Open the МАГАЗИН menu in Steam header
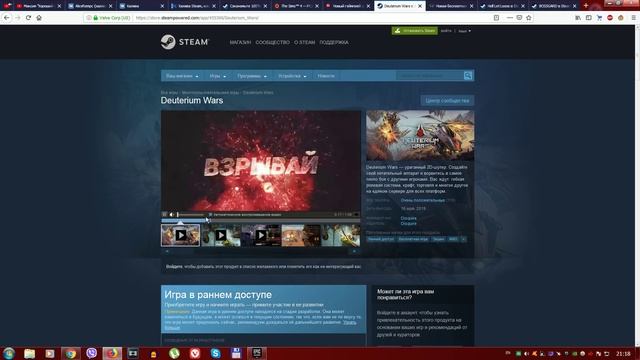Screen dimensions: 640x360 click(x=240, y=42)
